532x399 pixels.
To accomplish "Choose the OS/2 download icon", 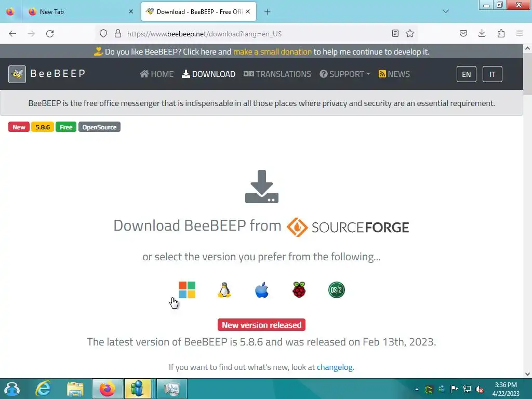I will click(336, 290).
